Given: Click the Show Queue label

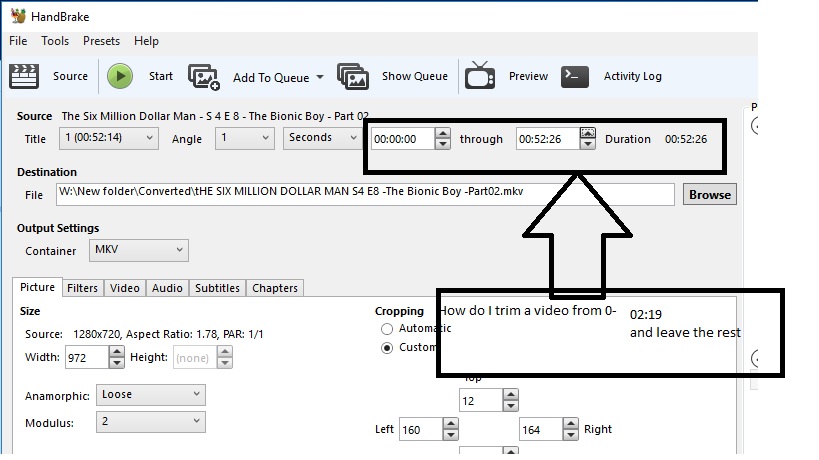Looking at the screenshot, I should [x=415, y=76].
